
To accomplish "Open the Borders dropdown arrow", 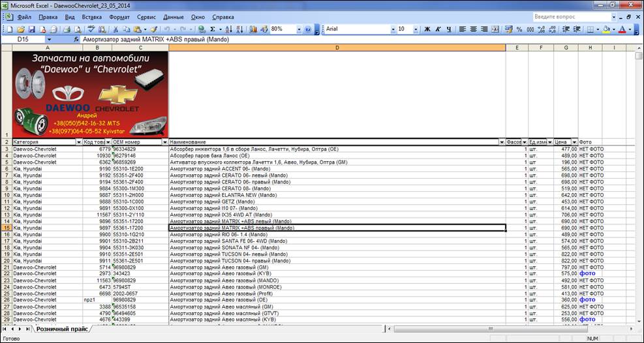I will click(x=598, y=29).
